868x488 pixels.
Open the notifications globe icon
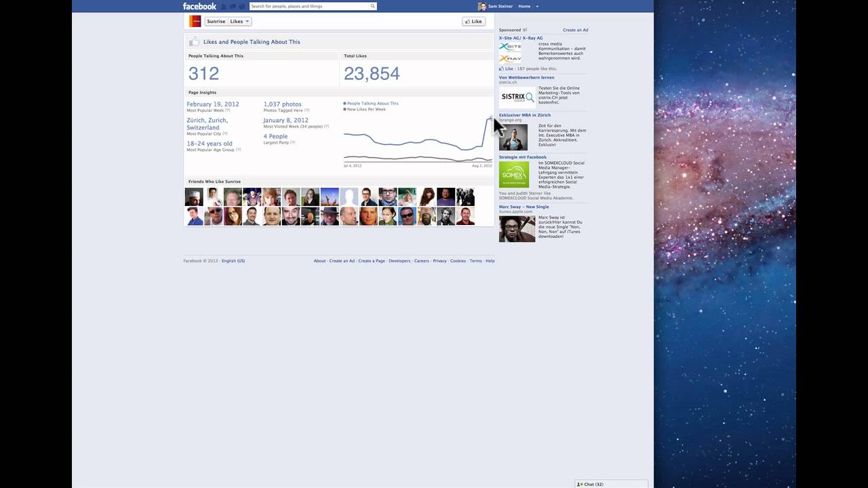(x=241, y=6)
